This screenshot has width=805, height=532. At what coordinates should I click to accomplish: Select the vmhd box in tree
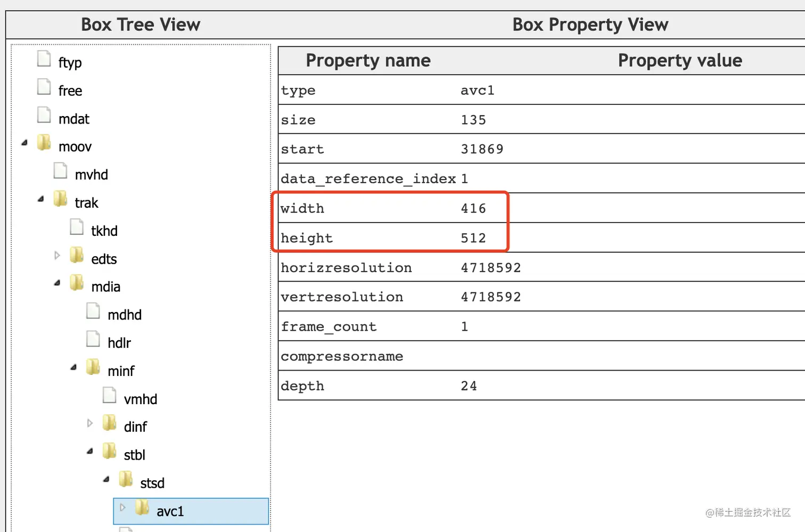click(x=141, y=399)
